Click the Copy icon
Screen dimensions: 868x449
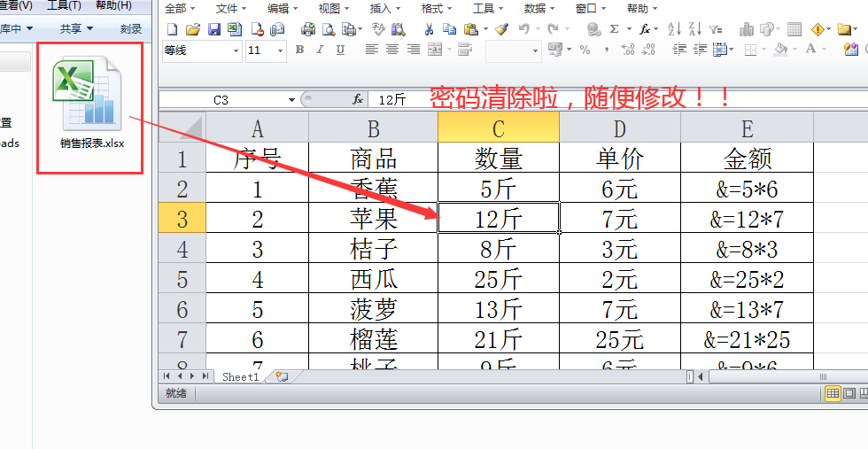coord(449,29)
